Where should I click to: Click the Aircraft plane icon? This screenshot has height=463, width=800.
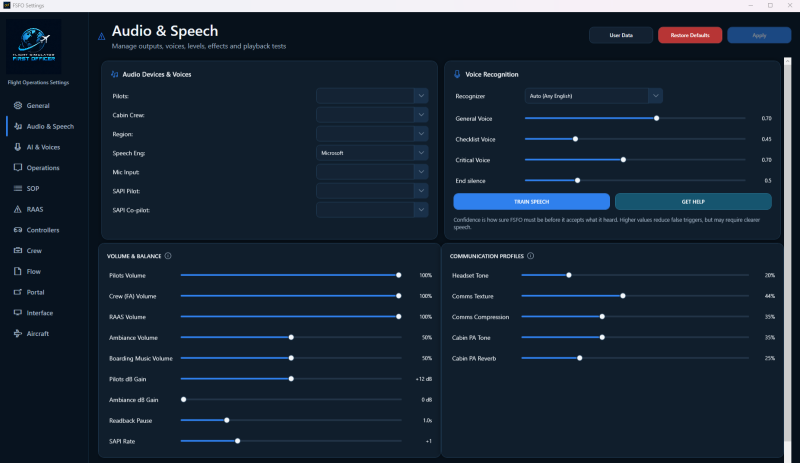point(18,333)
